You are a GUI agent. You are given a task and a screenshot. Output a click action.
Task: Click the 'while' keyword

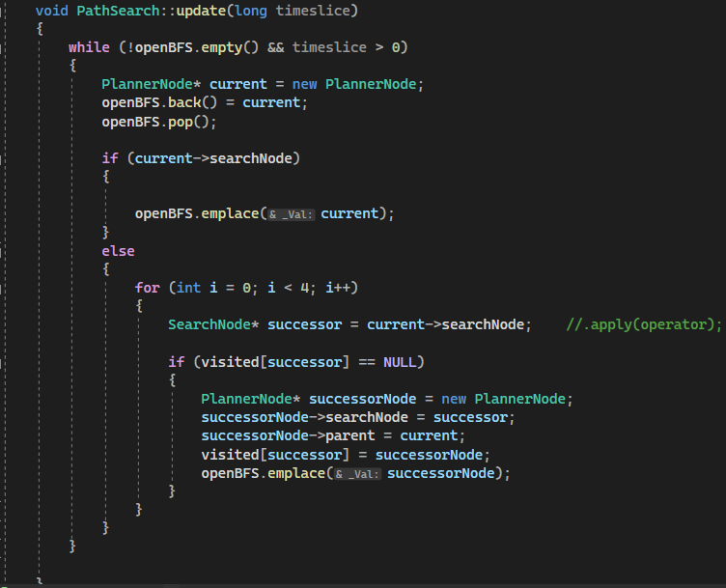[x=89, y=47]
